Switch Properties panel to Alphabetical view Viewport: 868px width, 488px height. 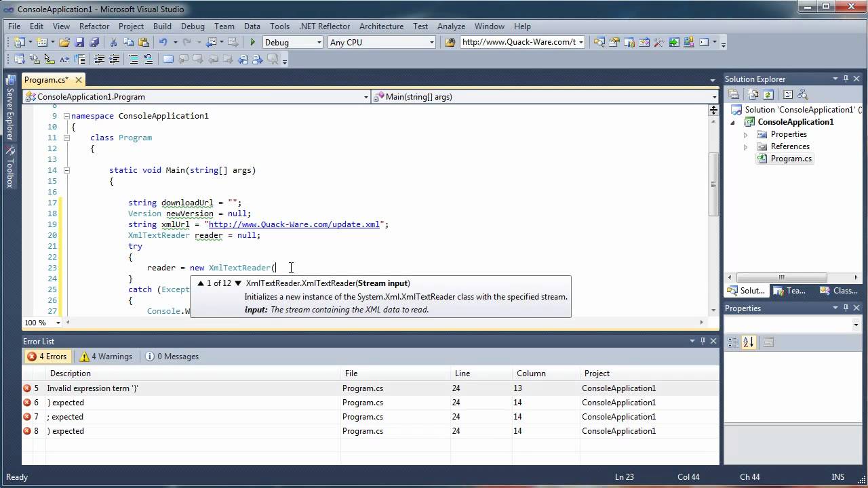tap(749, 343)
